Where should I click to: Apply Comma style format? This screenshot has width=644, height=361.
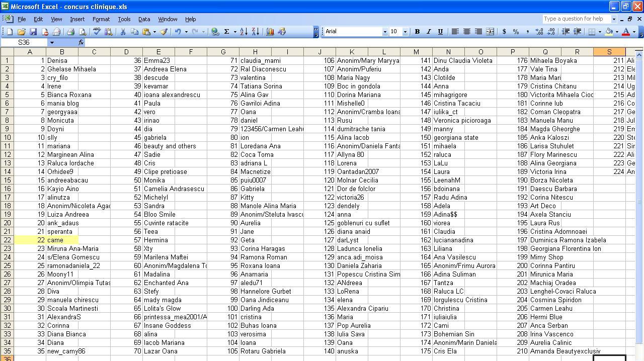[x=527, y=32]
